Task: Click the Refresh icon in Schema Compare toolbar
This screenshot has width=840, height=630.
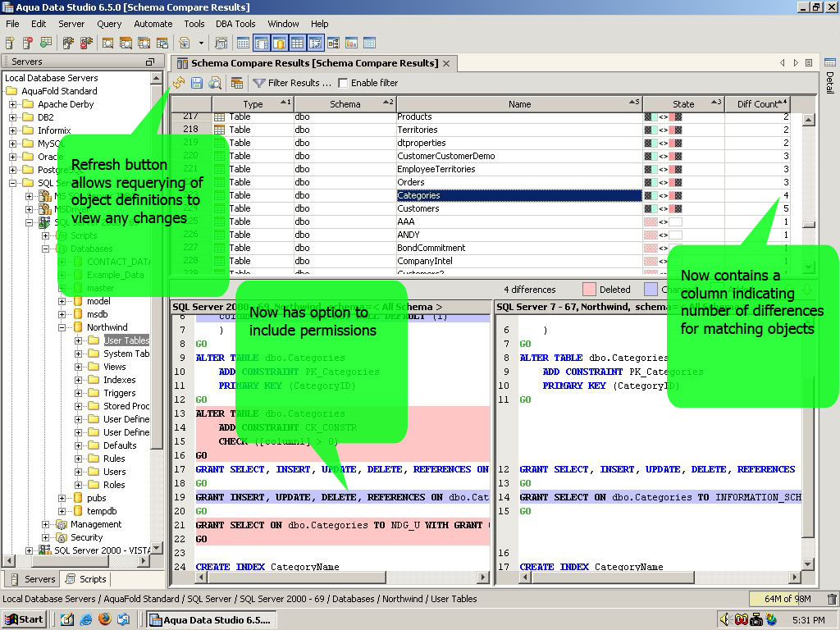Action: (x=179, y=83)
